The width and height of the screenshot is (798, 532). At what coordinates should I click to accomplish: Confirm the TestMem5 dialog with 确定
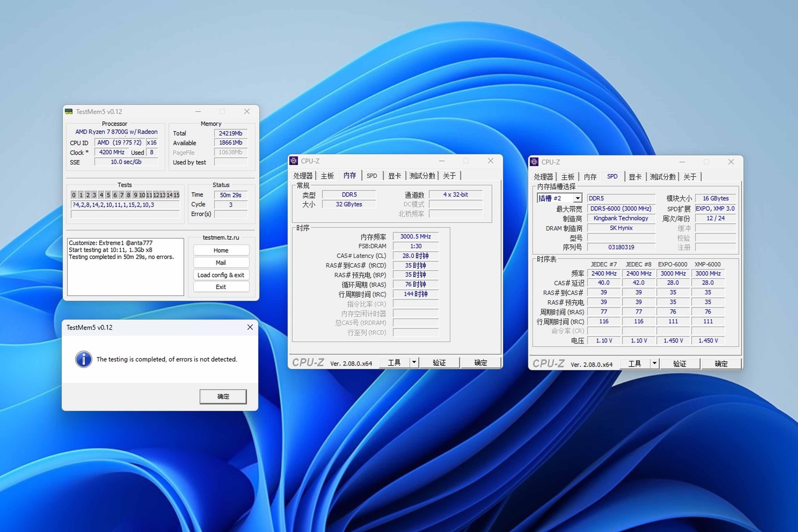coord(223,396)
